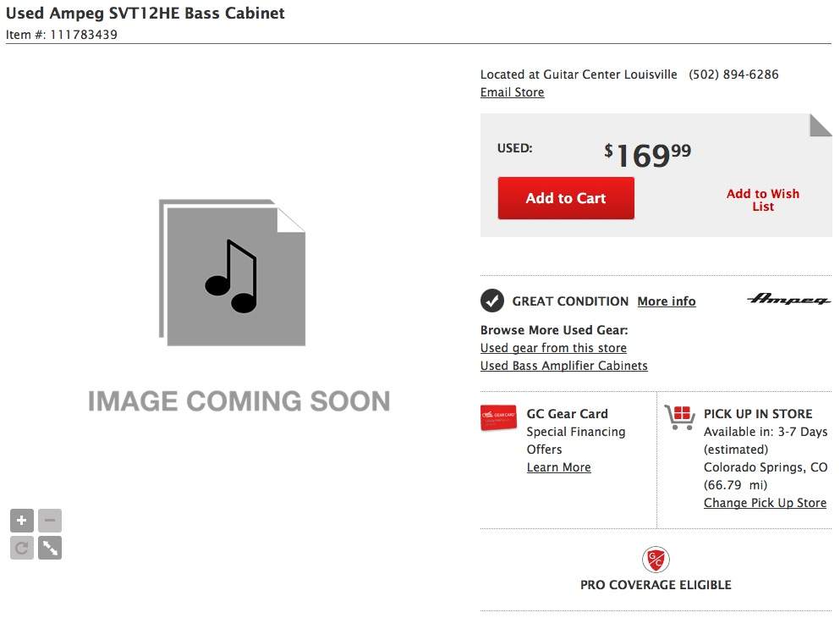Viewport: 840px width, 618px height.
Task: Click the Pro Coverage shield icon
Action: click(656, 560)
